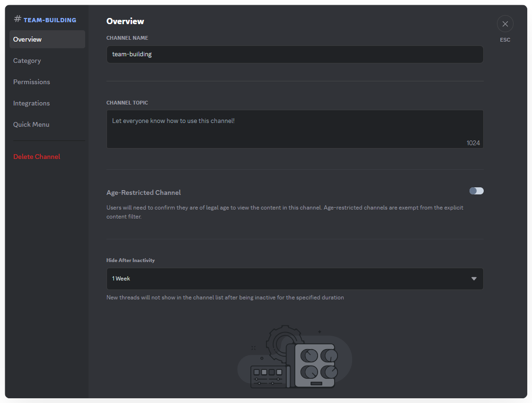Click into the Channel Topic text area
The width and height of the screenshot is (532, 403).
(294, 129)
